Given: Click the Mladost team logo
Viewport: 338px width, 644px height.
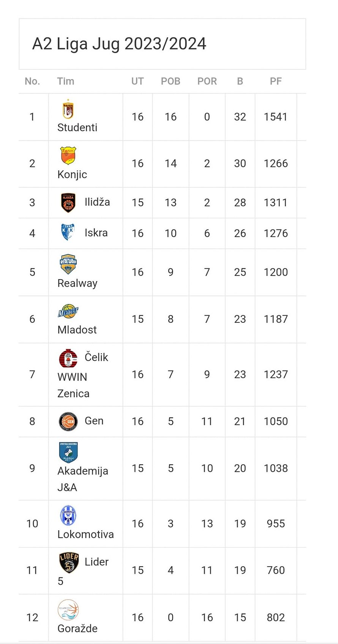Looking at the screenshot, I should point(68,311).
